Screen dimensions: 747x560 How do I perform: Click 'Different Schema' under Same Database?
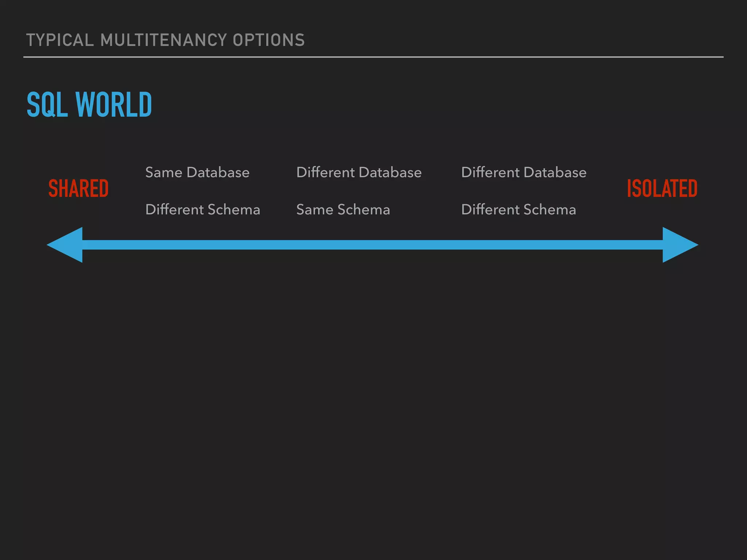point(203,209)
